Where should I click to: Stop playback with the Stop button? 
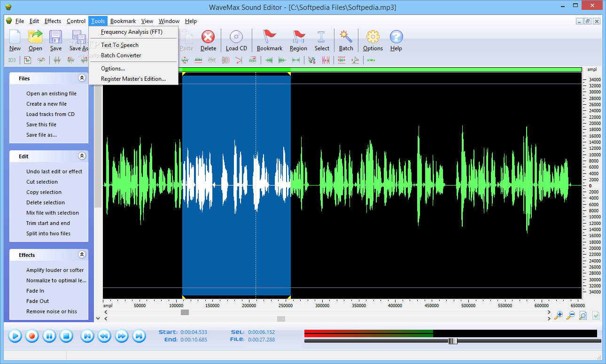click(66, 336)
